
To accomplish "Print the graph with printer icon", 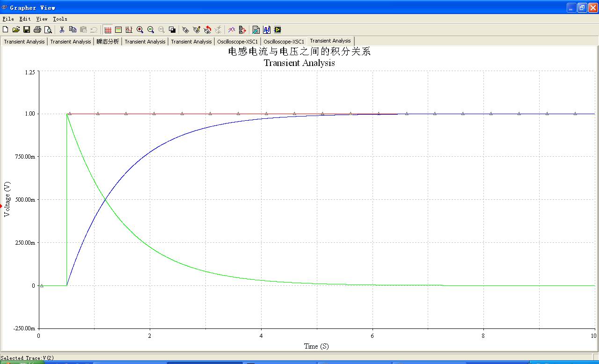I will (37, 30).
